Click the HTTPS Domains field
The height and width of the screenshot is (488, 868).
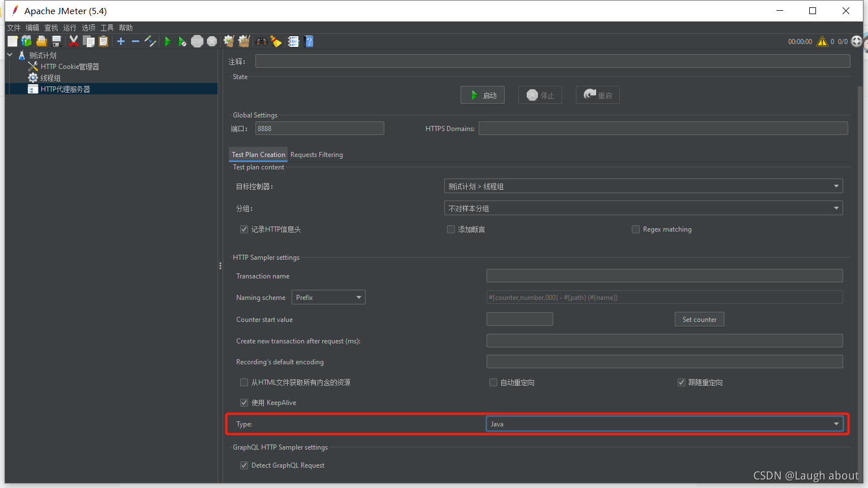tap(663, 128)
